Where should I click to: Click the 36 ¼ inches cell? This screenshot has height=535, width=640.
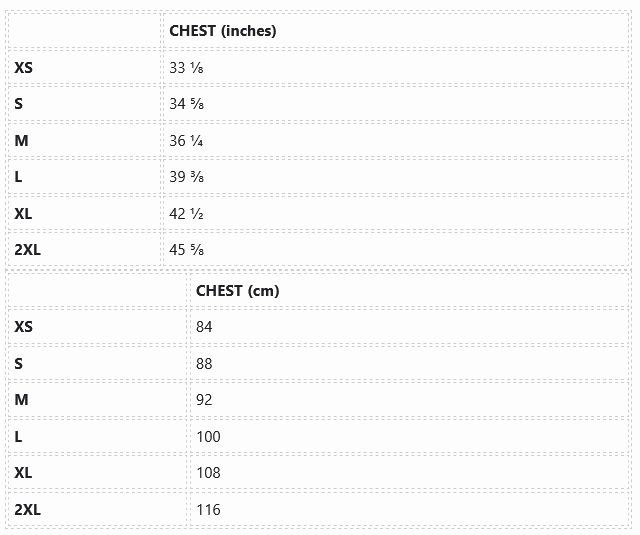click(x=187, y=141)
